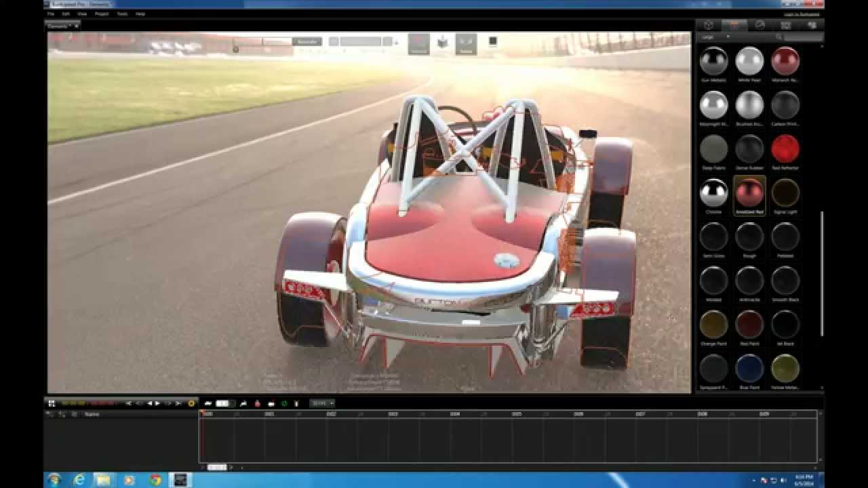This screenshot has height=488, width=868.
Task: Click the 002 marker on the timeline ruler
Action: pos(331,413)
